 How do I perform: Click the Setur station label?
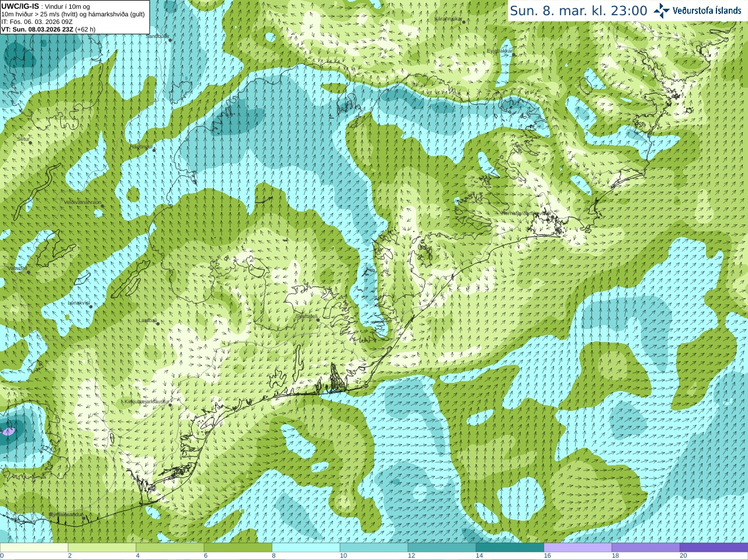pos(23,139)
